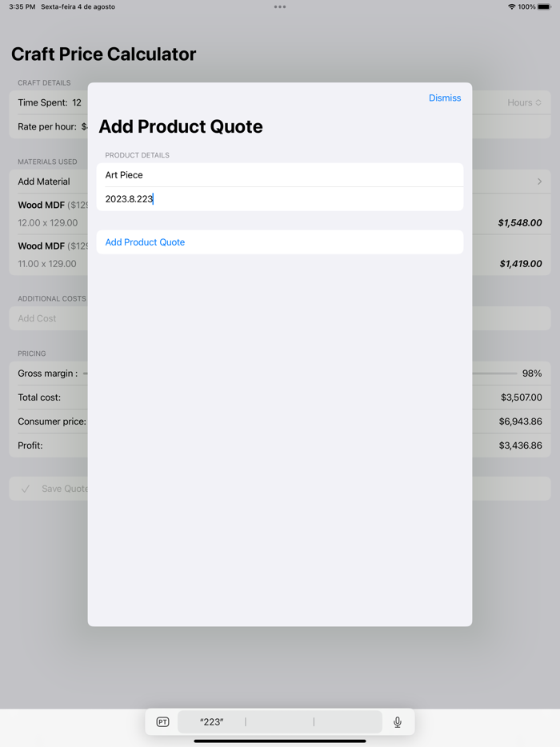This screenshot has height=747, width=560.
Task: Select the predictive text suggestion "223"
Action: (210, 721)
